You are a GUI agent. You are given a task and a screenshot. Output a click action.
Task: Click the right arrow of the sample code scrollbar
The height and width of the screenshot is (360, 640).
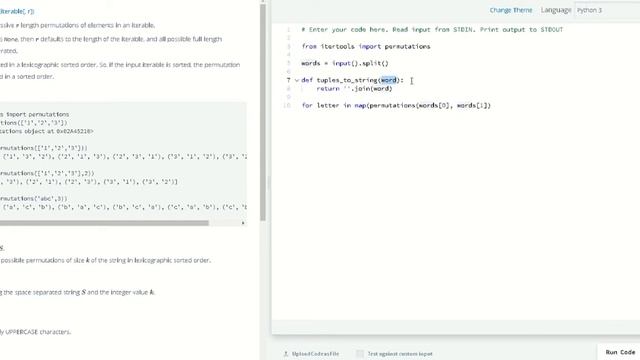pos(243,223)
